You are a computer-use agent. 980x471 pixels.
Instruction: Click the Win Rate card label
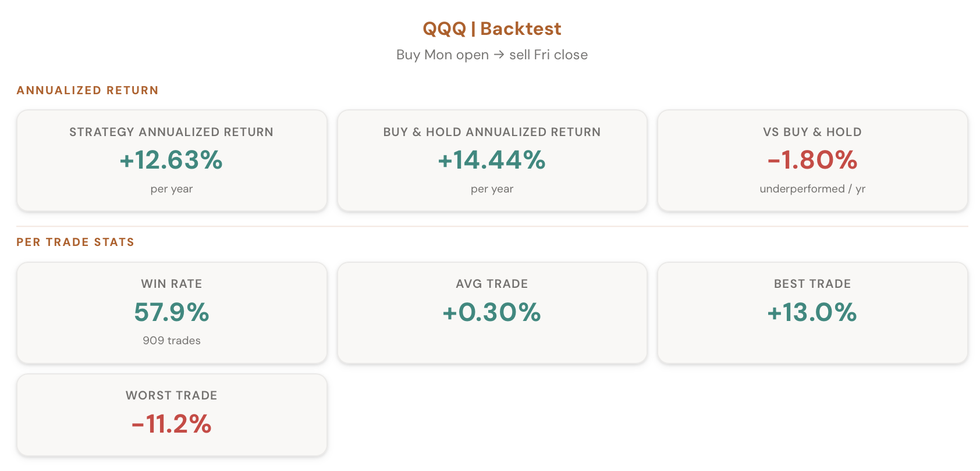tap(171, 284)
